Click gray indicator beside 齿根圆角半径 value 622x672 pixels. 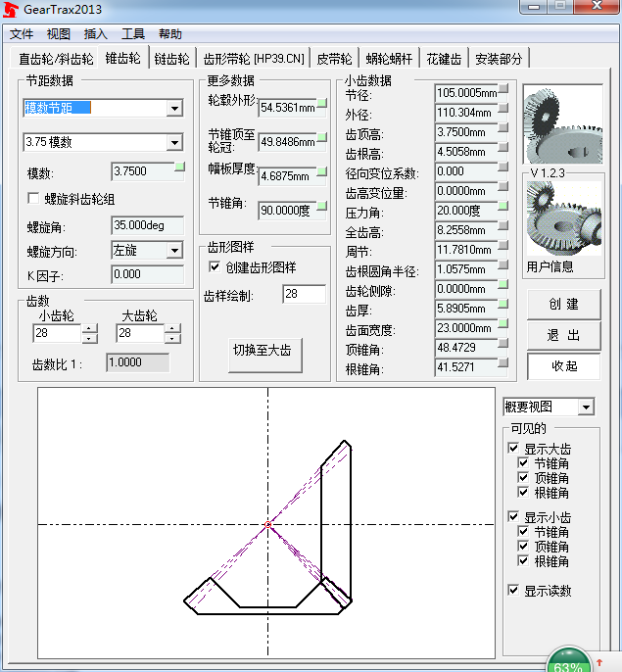(x=503, y=264)
